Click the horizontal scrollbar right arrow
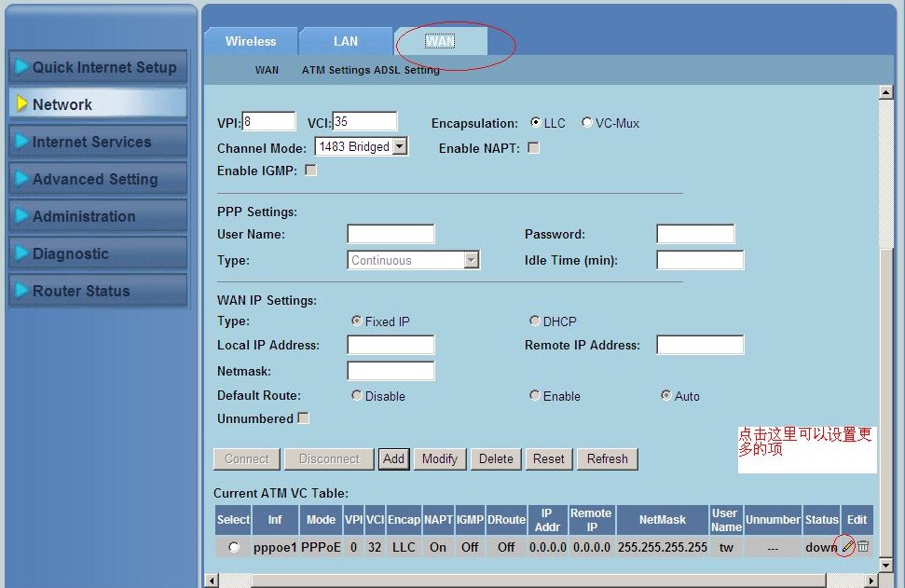 871,580
